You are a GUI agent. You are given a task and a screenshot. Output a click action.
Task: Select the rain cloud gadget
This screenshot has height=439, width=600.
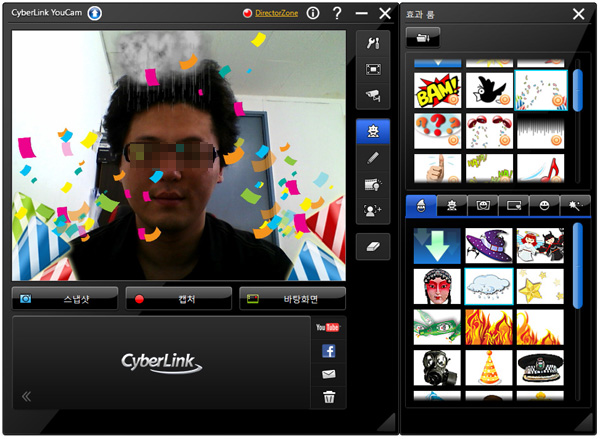pyautogui.click(x=489, y=286)
